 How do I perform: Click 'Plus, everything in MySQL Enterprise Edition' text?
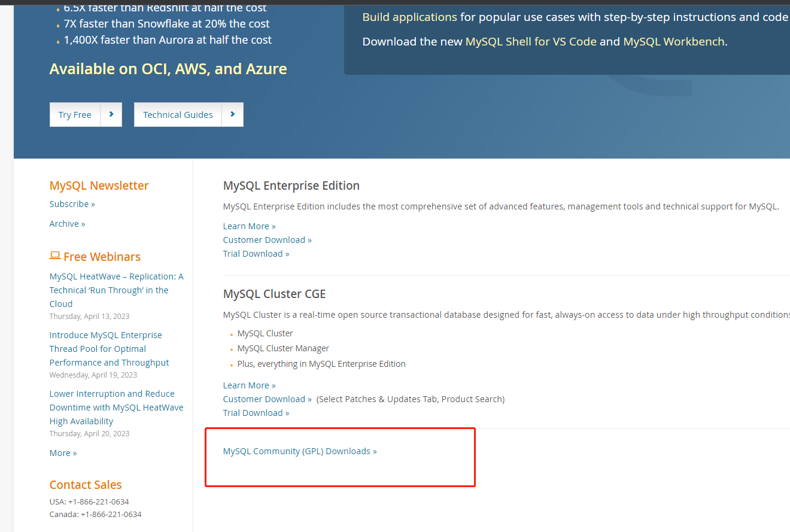point(321,364)
